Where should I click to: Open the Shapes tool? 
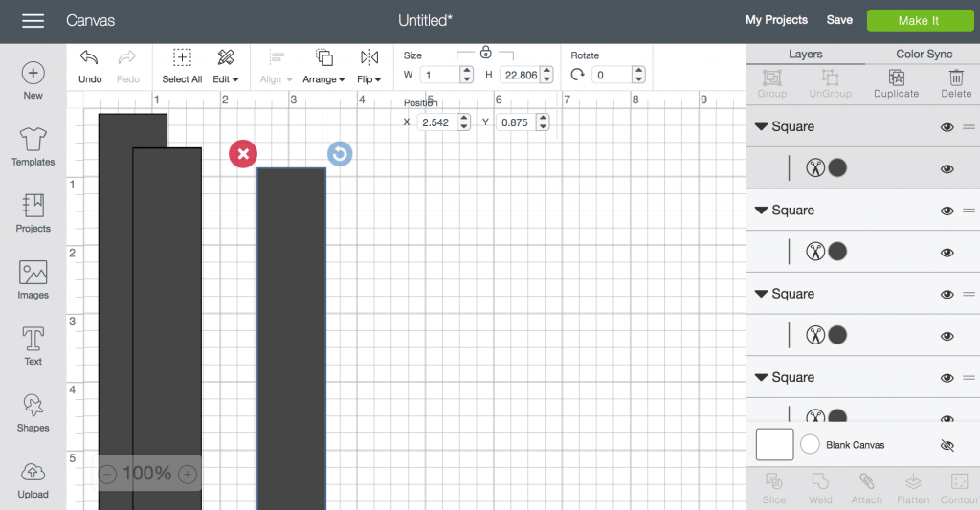coord(33,406)
